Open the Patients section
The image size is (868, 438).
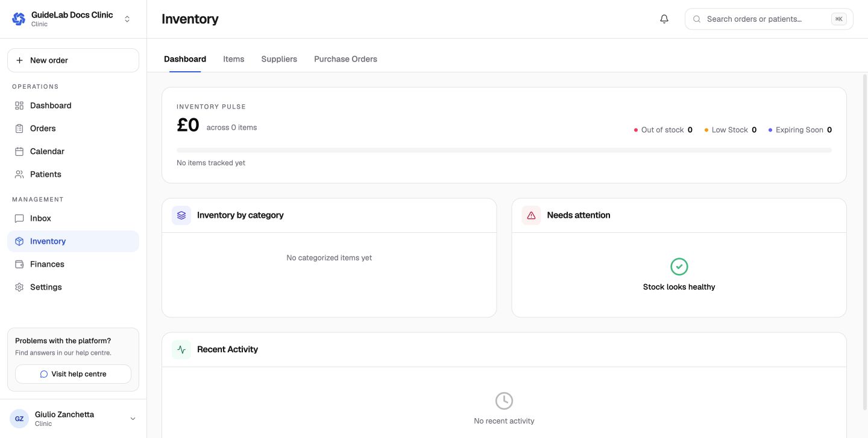pyautogui.click(x=73, y=174)
